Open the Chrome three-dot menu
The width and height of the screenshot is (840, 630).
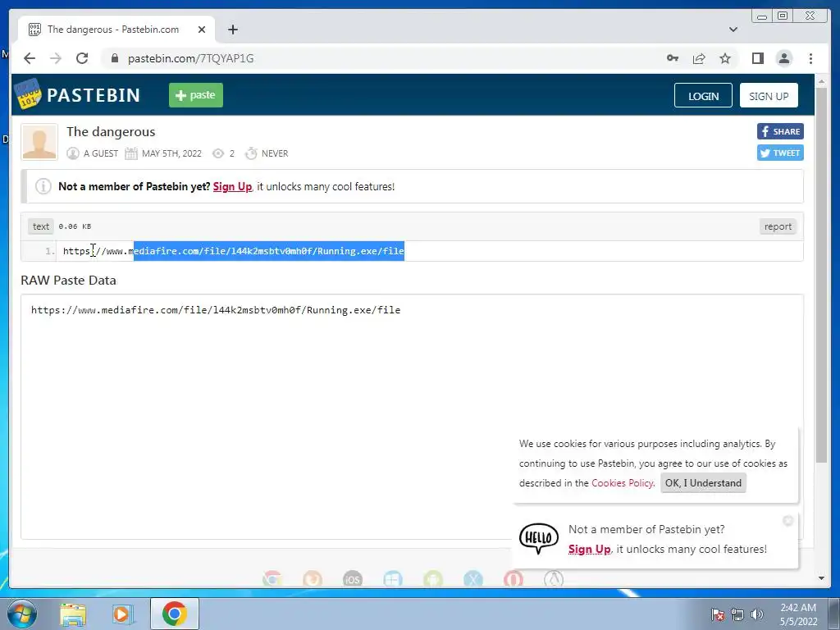pos(810,58)
